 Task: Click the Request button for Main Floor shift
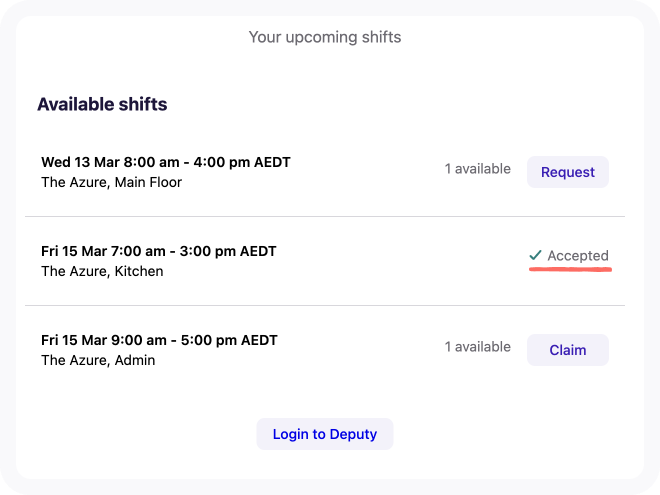pyautogui.click(x=567, y=172)
